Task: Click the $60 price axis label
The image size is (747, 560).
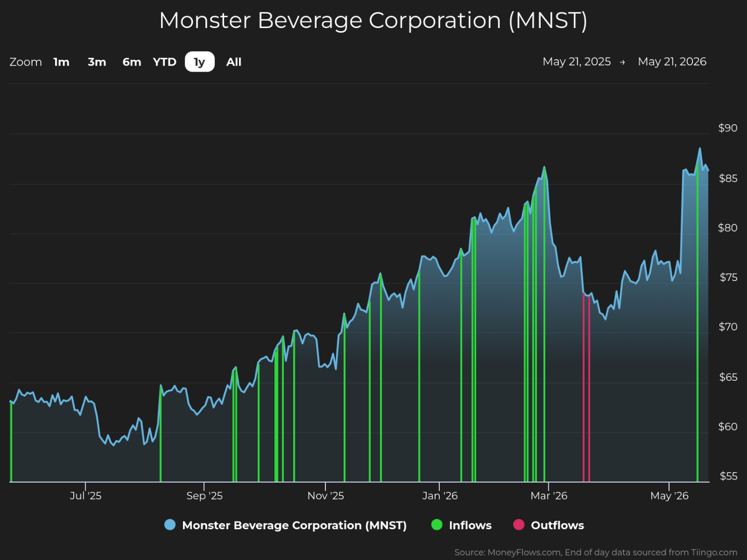Action: 728,426
